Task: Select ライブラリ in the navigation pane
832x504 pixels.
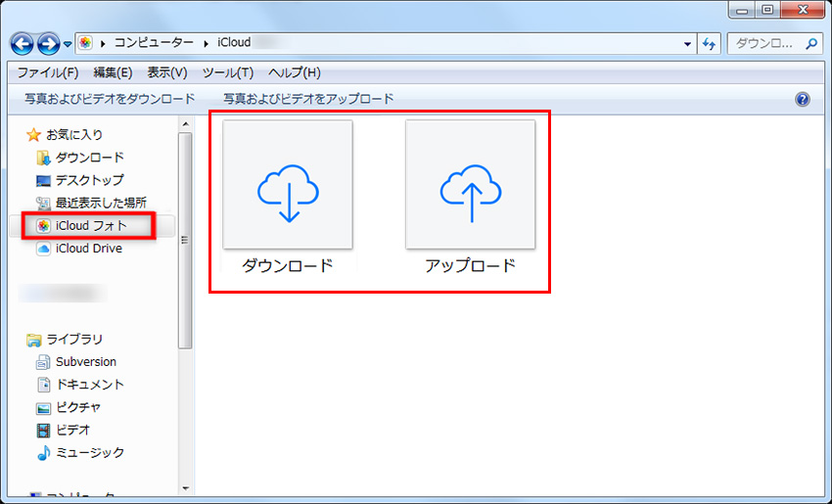Action: [74, 339]
